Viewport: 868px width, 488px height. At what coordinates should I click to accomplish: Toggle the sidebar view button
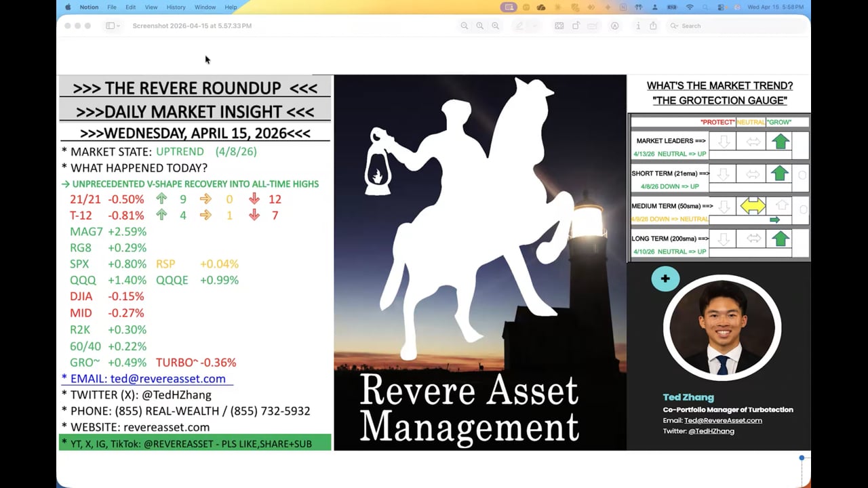(109, 26)
